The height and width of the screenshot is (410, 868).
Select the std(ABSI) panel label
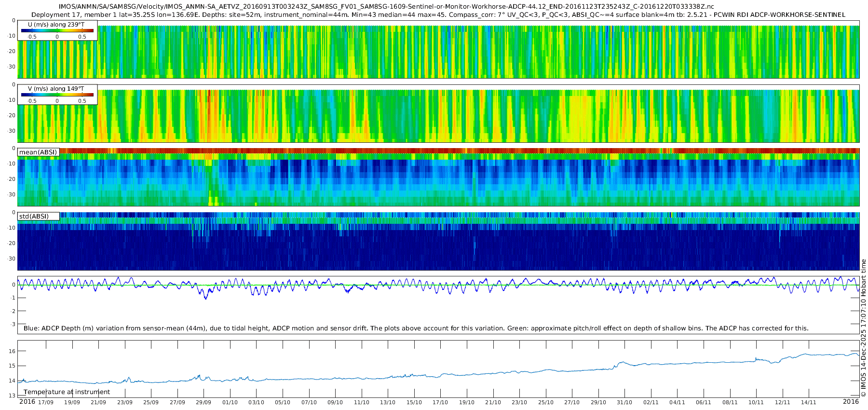(34, 217)
